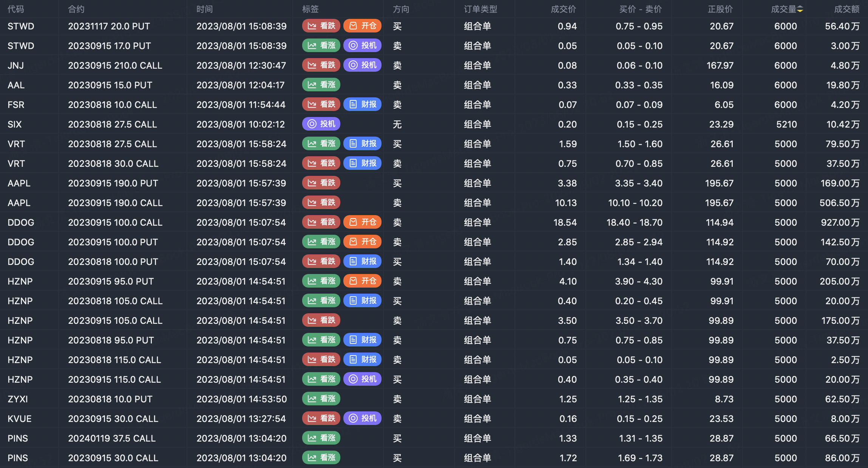The image size is (868, 468).
Task: Click the 代码 column header
Action: point(15,9)
